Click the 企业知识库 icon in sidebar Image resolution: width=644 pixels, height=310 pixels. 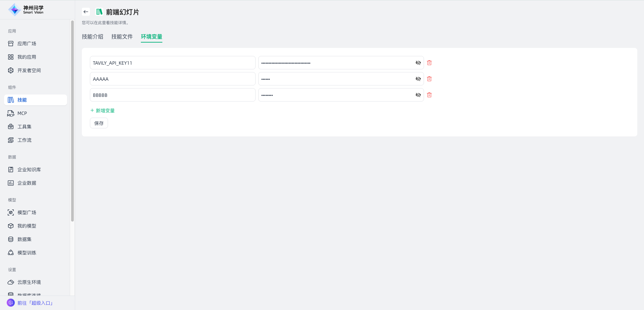11,170
